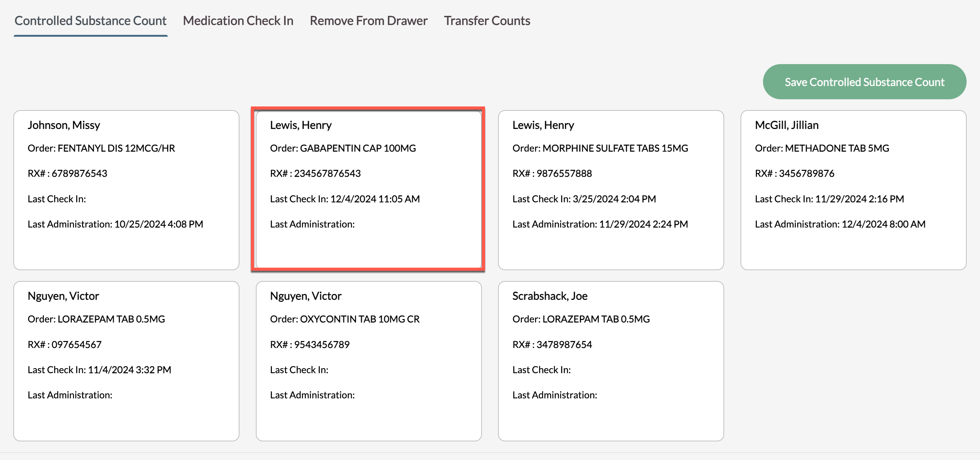Switch to the Medication Check In tab
Image resolution: width=980 pixels, height=460 pixels.
coord(238,21)
